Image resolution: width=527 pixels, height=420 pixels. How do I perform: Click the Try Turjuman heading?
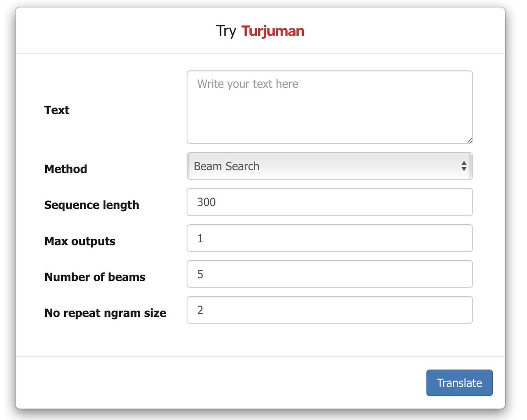(x=260, y=31)
